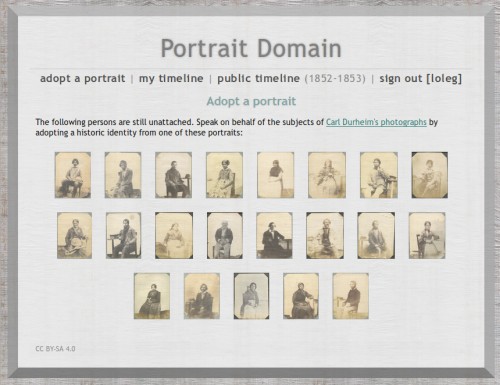Click the 'Portrait Domain' title
The height and width of the screenshot is (385, 500).
(251, 49)
